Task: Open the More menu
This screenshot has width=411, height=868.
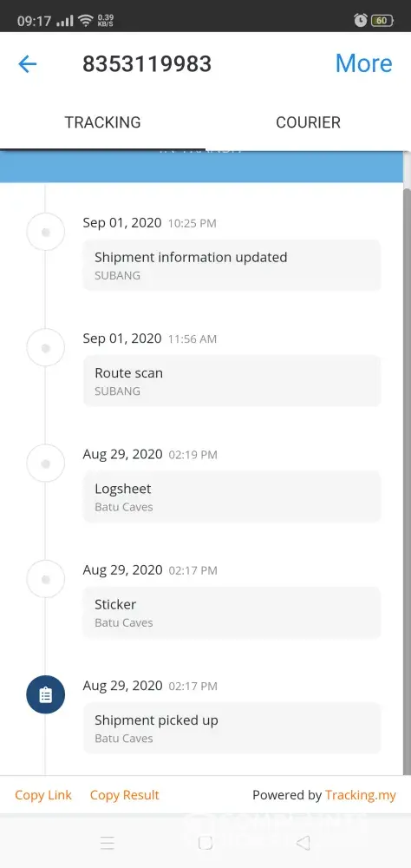Action: coord(363,63)
